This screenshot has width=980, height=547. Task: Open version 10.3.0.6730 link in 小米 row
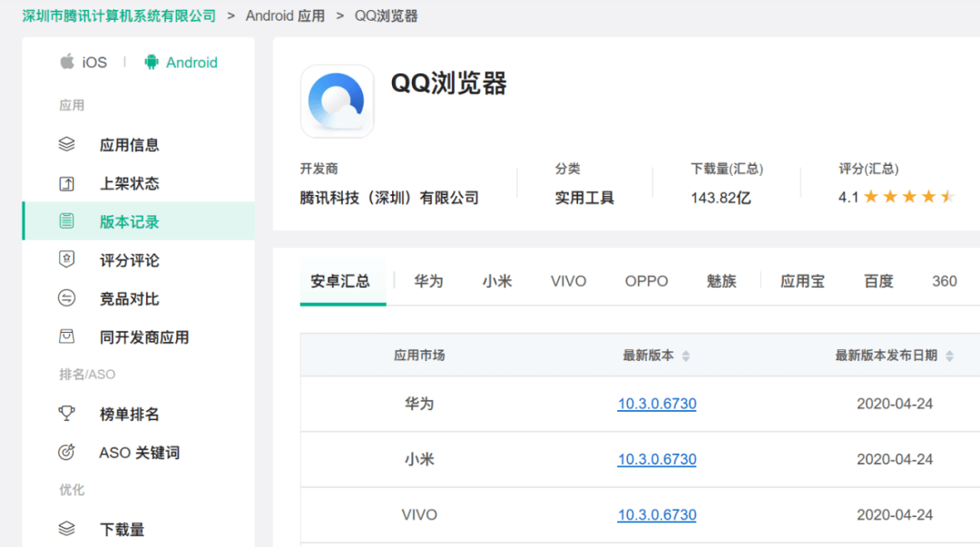[657, 460]
